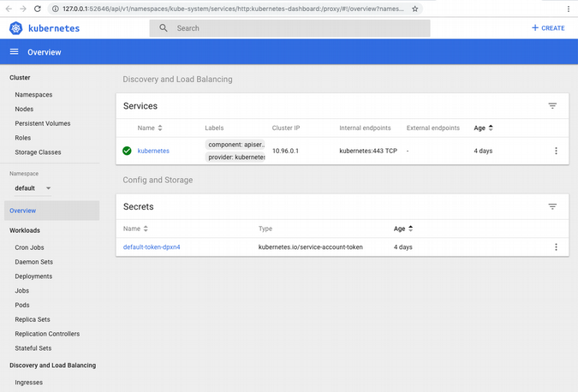Click Services Name column header
Image resolution: width=578 pixels, height=392 pixels.
coord(146,128)
